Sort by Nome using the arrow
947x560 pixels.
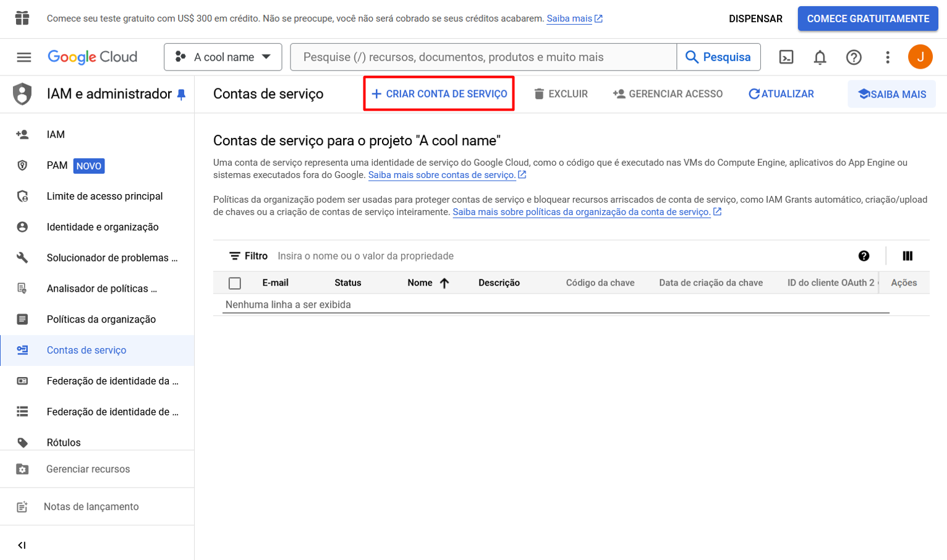[444, 283]
